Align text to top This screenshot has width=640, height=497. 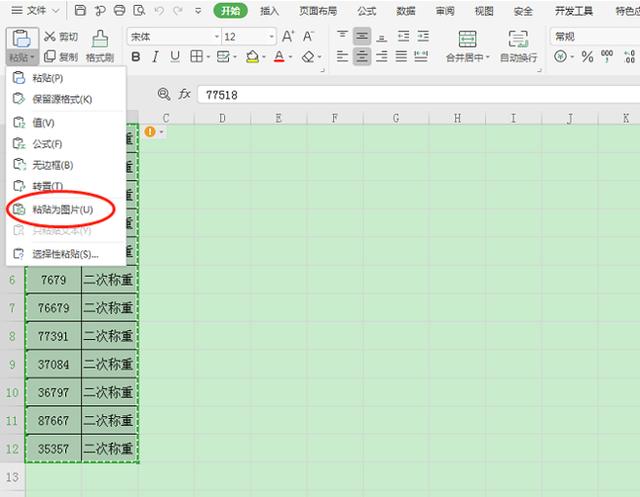coord(342,36)
